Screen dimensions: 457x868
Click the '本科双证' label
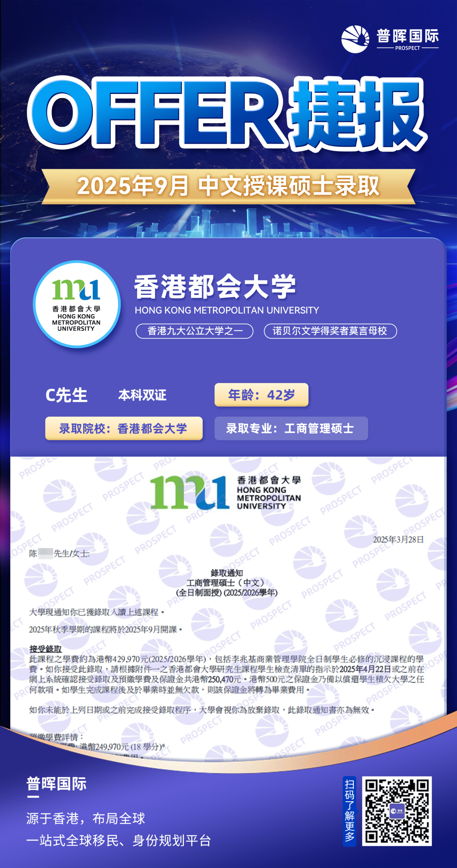(x=142, y=395)
